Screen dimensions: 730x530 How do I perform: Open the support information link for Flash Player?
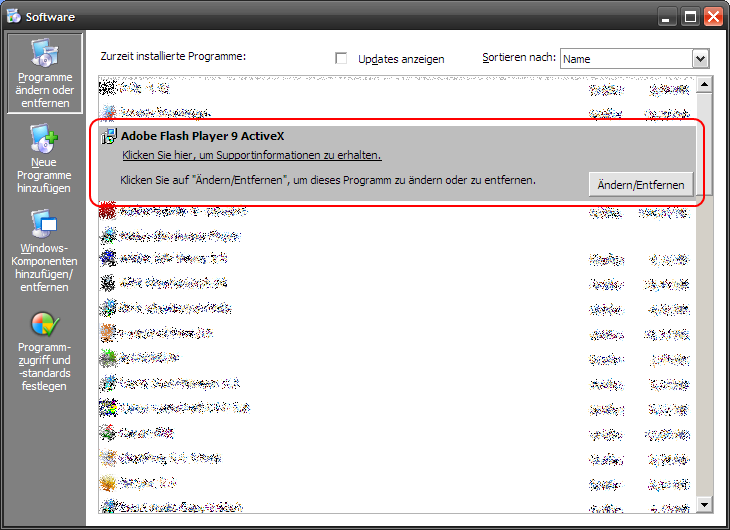point(251,155)
